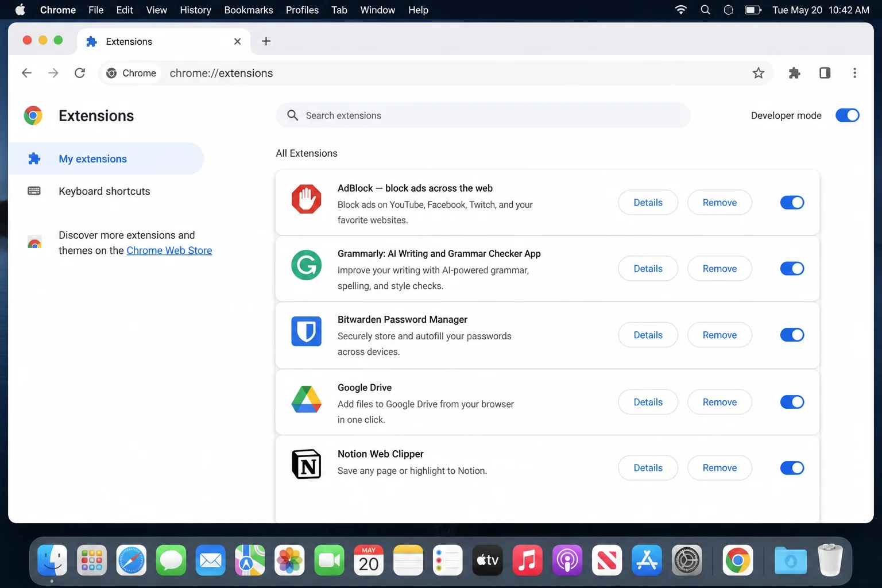Click the Google Drive triangle icon

point(306,399)
